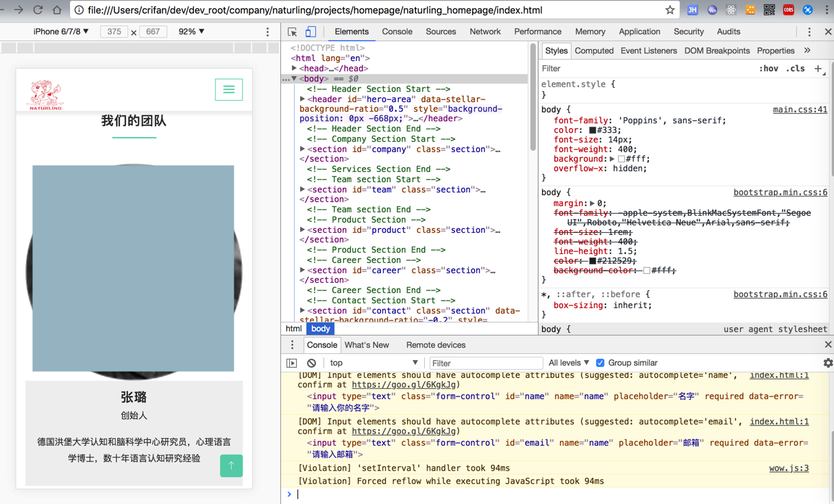
Task: Toggle the .cls class editor
Action: (795, 68)
